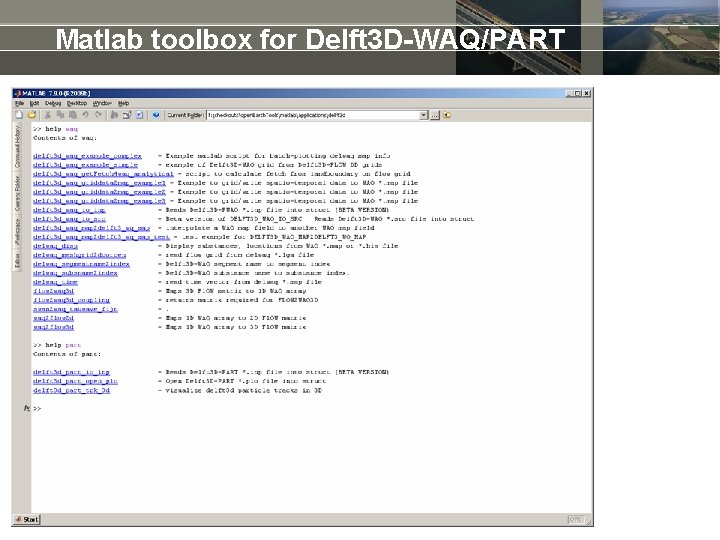
Task: Click the 'Contents of waq:' text line
Action: click(x=65, y=138)
